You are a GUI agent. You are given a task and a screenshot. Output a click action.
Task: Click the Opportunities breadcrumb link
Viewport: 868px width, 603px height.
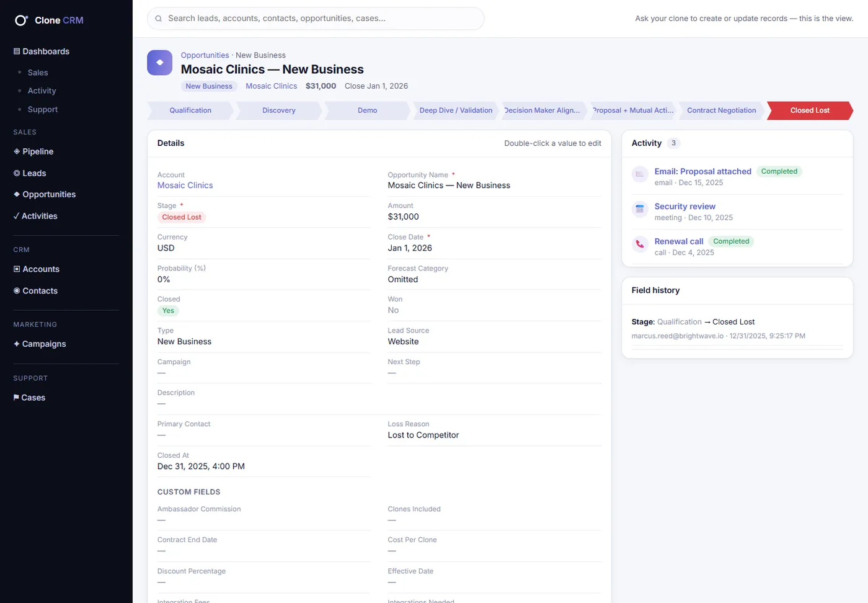[x=205, y=55]
